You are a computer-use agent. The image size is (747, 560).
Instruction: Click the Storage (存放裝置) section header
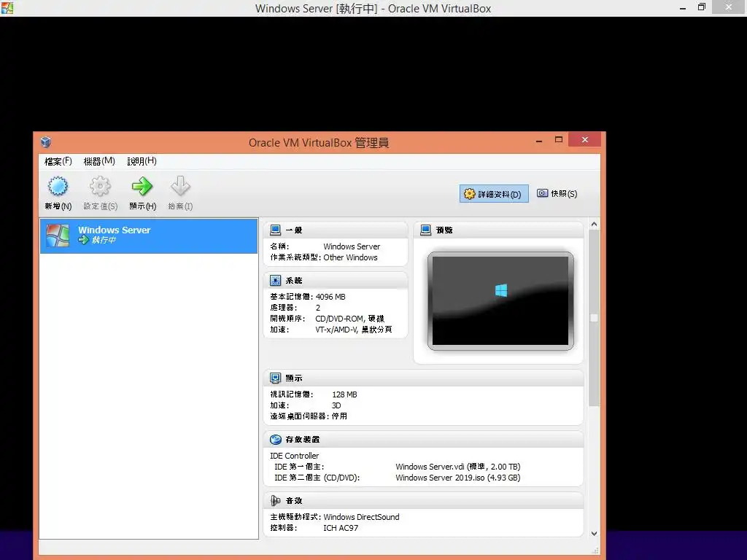(x=424, y=440)
